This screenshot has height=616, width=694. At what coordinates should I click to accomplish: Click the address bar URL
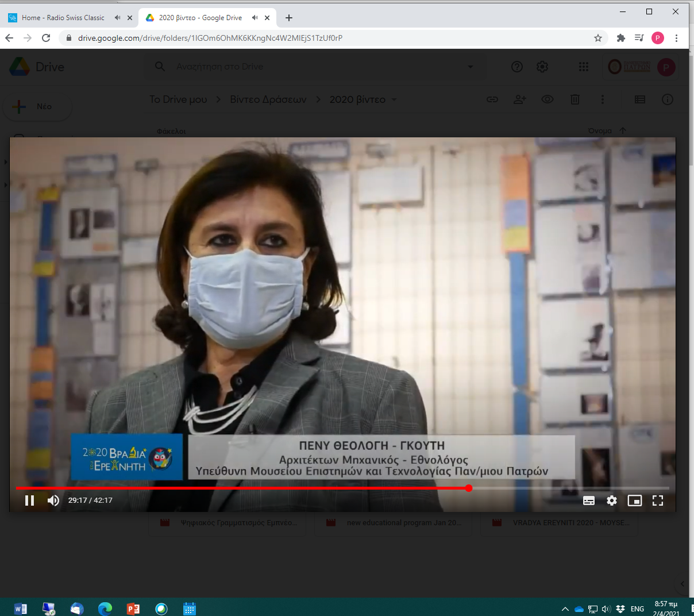(x=210, y=38)
